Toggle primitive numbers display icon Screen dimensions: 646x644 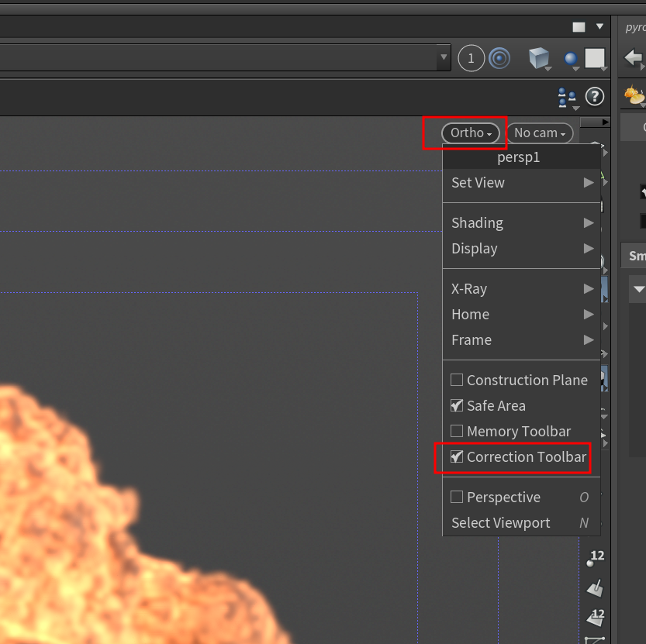tap(596, 618)
